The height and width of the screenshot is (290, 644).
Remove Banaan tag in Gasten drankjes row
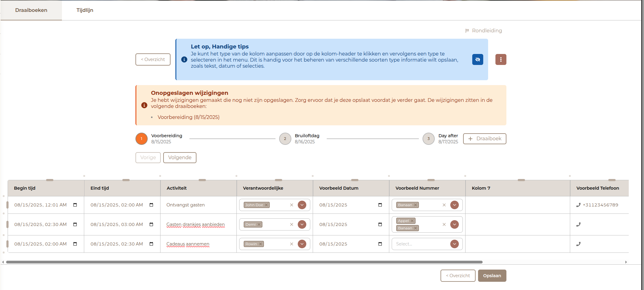pos(416,228)
